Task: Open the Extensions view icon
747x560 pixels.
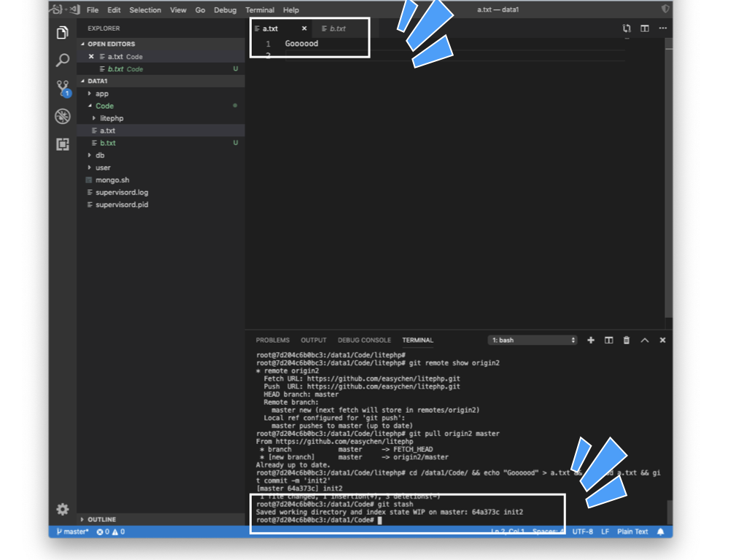Action: pyautogui.click(x=63, y=144)
